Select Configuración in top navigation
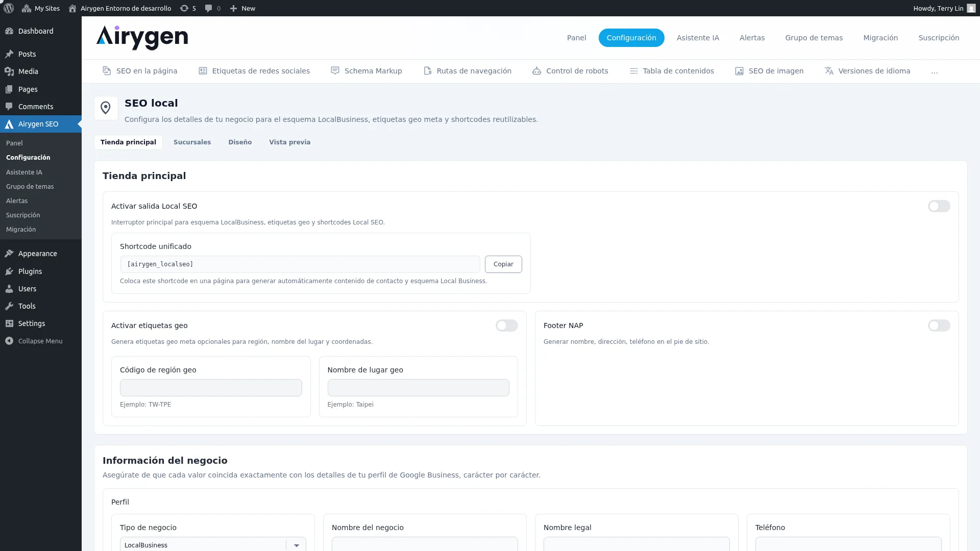The image size is (980, 551). (631, 38)
